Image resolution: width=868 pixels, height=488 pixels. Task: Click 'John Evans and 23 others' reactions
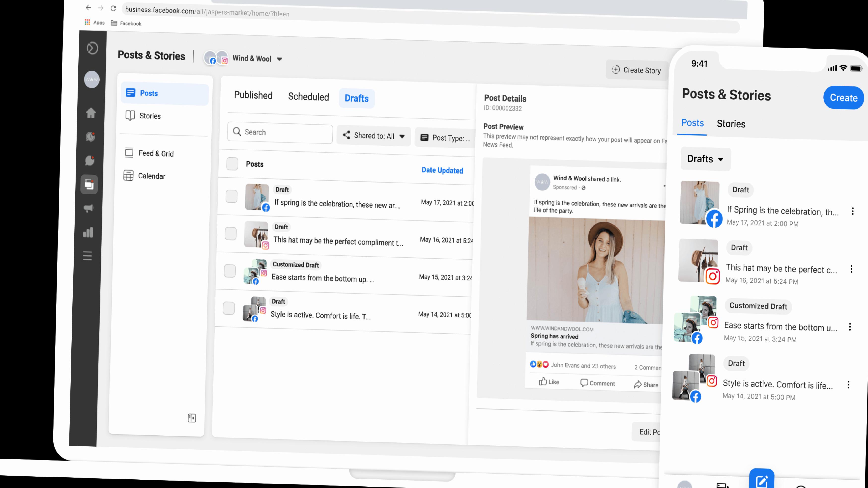coord(583,366)
